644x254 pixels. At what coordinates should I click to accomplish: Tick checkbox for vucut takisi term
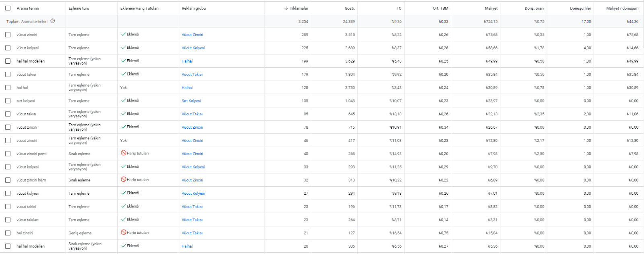click(x=8, y=206)
